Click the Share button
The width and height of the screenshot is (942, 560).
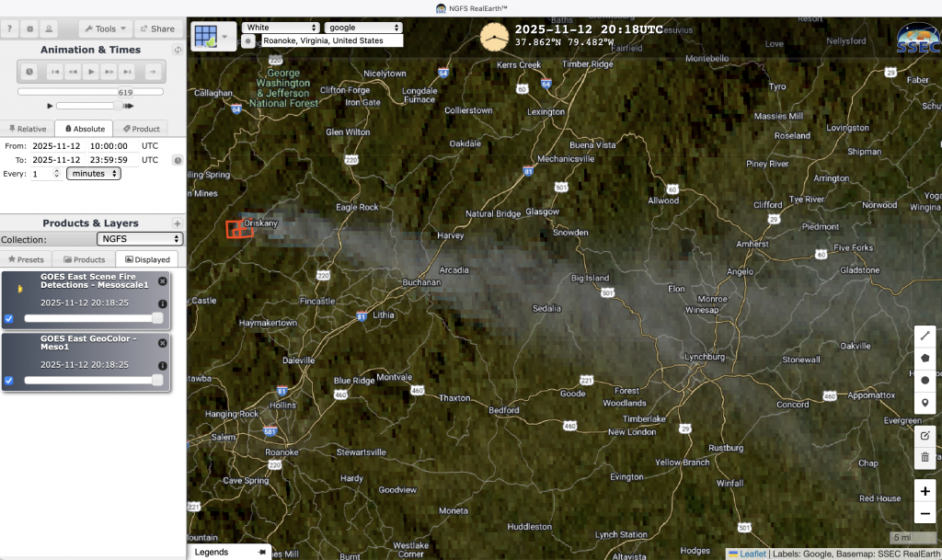[x=157, y=29]
